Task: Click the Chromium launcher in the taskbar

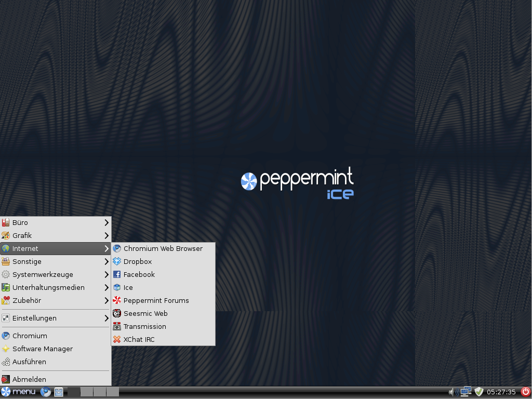Action: pos(46,392)
